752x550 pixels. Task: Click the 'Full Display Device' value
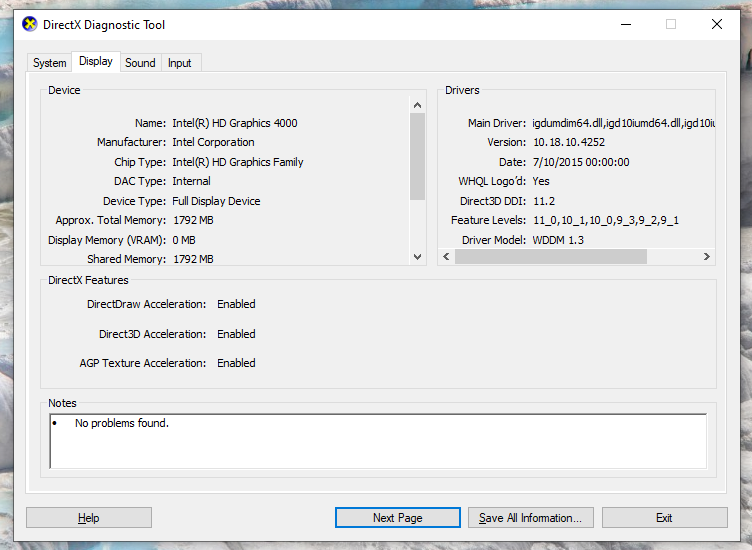point(216,201)
